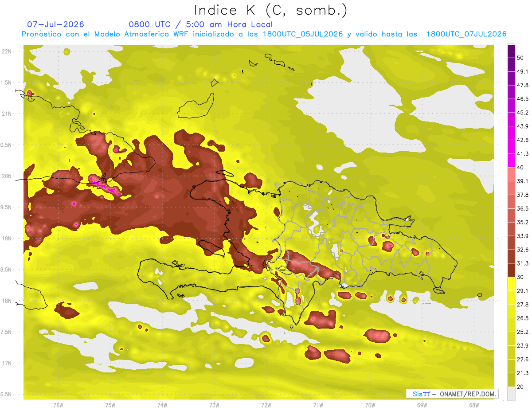The height and width of the screenshot is (411, 532).
Task: Click the '1.5N' latitude label
Action: [x=6, y=82]
